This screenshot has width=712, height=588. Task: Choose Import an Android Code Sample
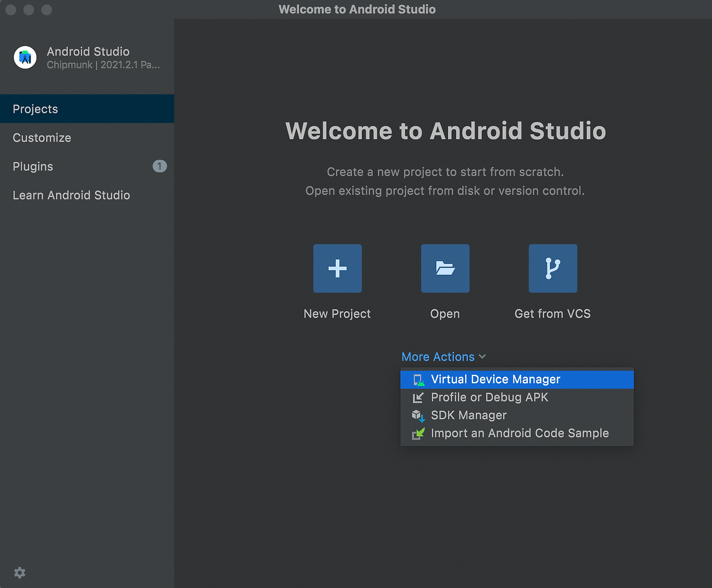(x=517, y=433)
